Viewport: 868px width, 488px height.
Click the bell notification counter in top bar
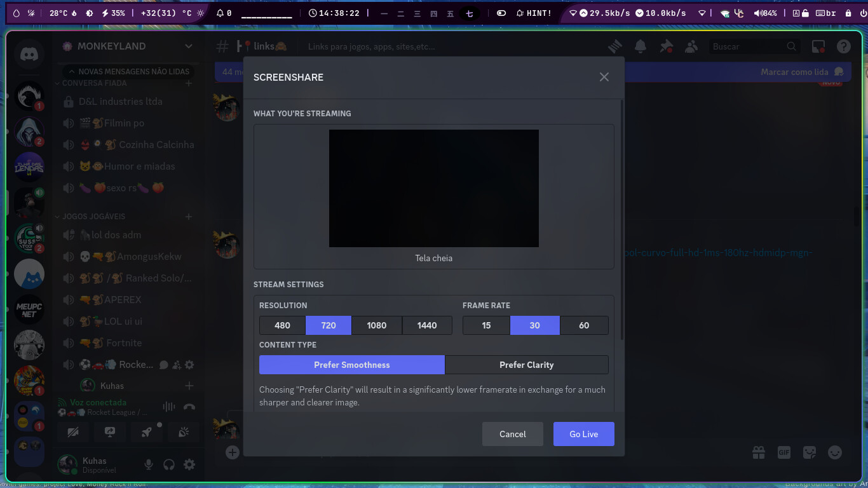point(224,13)
